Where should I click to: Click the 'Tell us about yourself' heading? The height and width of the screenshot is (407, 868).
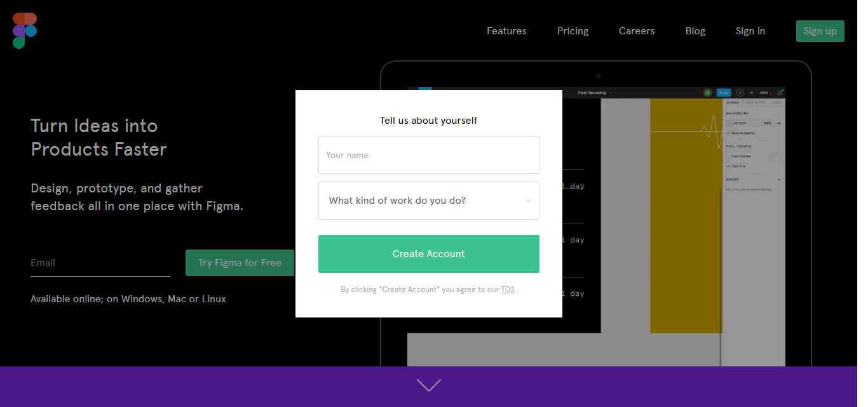pos(428,121)
